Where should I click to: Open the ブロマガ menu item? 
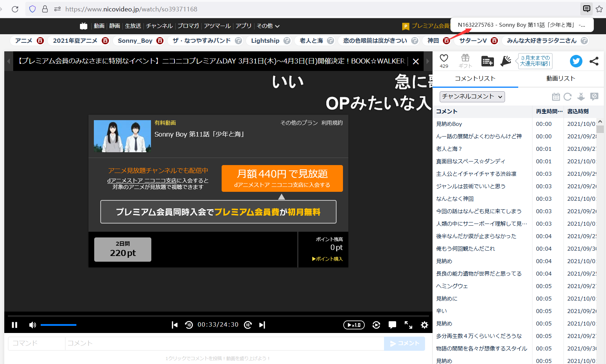[x=188, y=26]
